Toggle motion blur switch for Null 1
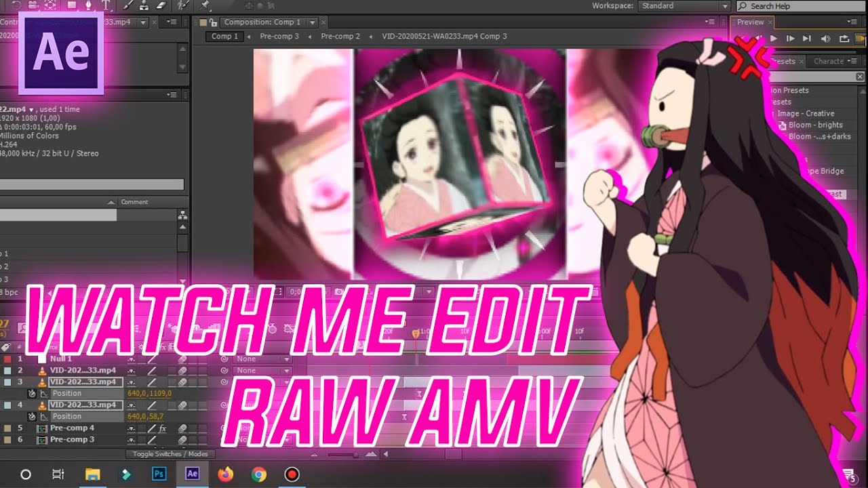Image resolution: width=868 pixels, height=488 pixels. [182, 359]
